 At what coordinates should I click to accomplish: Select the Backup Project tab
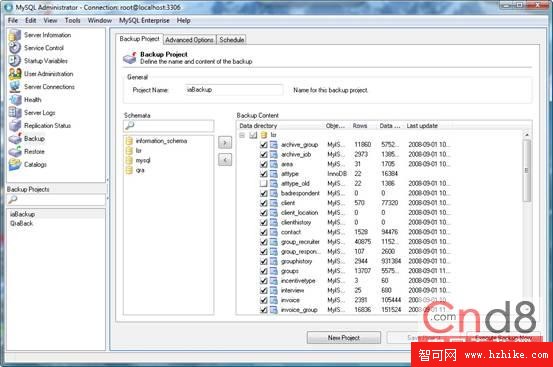pyautogui.click(x=140, y=39)
